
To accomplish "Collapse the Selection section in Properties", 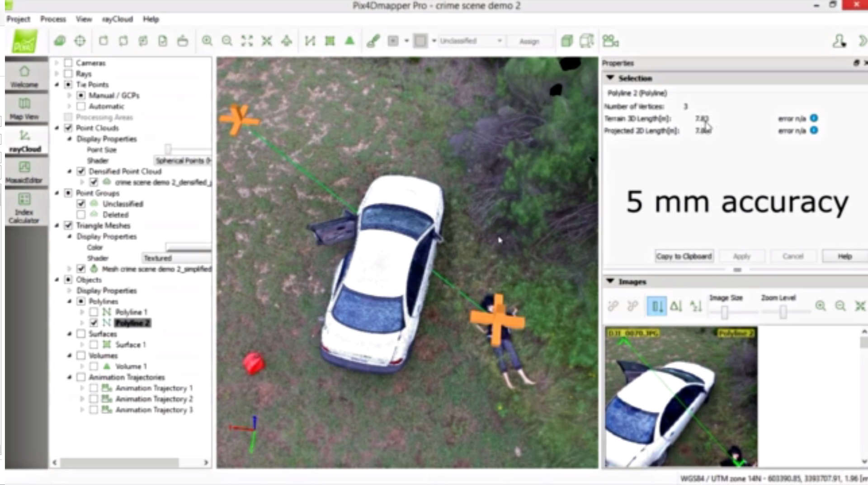I will point(612,78).
